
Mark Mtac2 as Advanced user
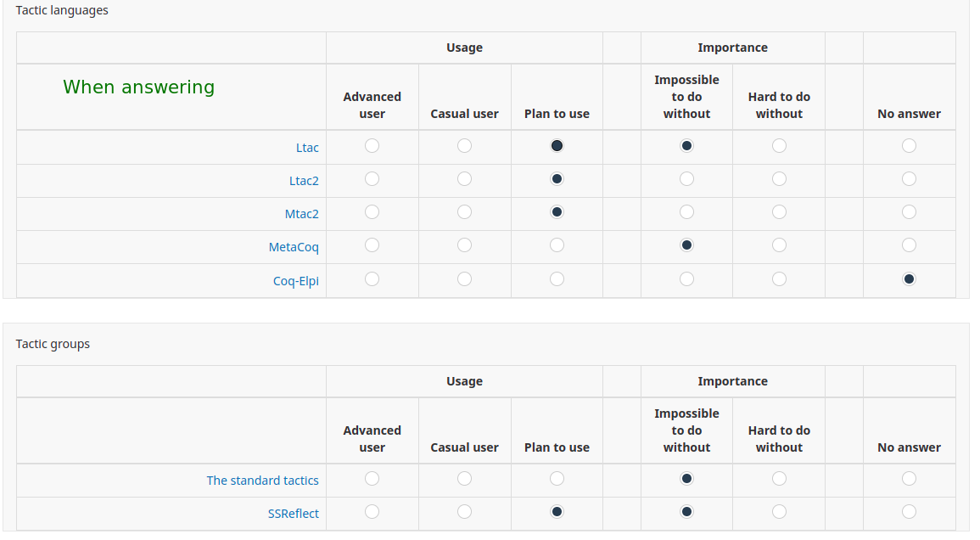click(x=372, y=212)
